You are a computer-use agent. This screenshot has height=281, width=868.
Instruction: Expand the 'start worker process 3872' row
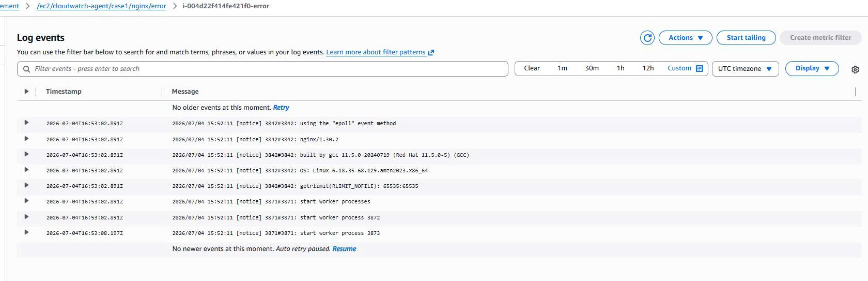[x=26, y=217]
